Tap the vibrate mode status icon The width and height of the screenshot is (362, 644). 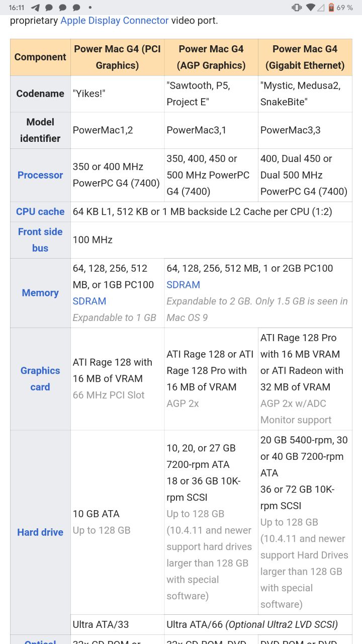point(297,8)
